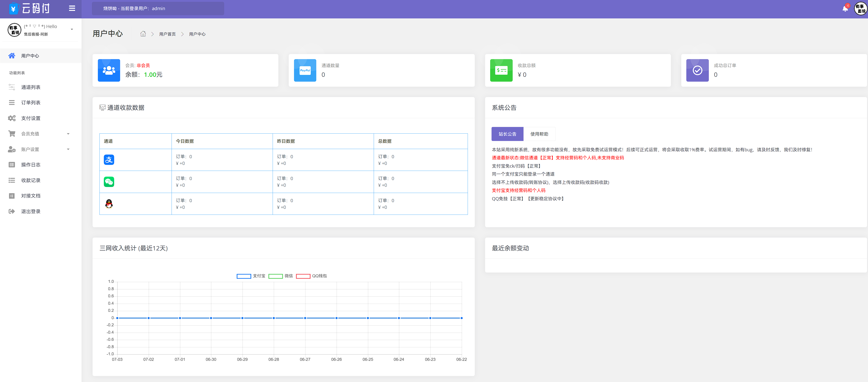This screenshot has width=868, height=382.
Task: Click the 06-28 data point on chart
Action: (x=274, y=318)
